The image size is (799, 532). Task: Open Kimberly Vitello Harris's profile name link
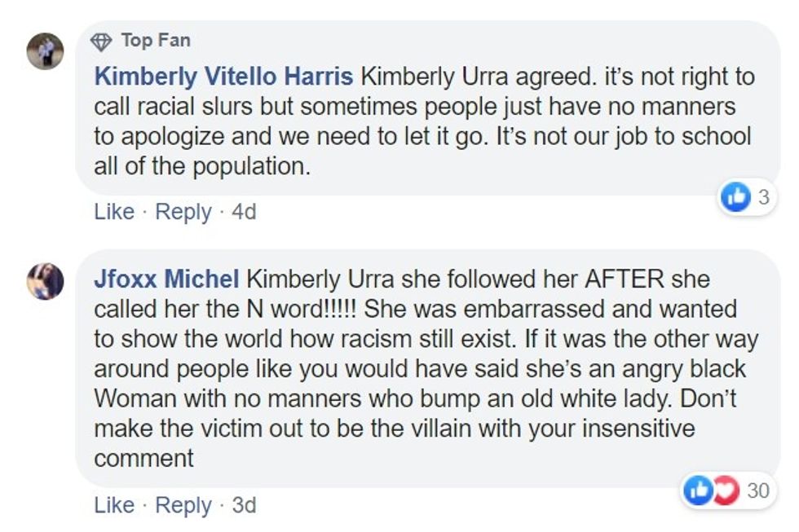[x=223, y=77]
